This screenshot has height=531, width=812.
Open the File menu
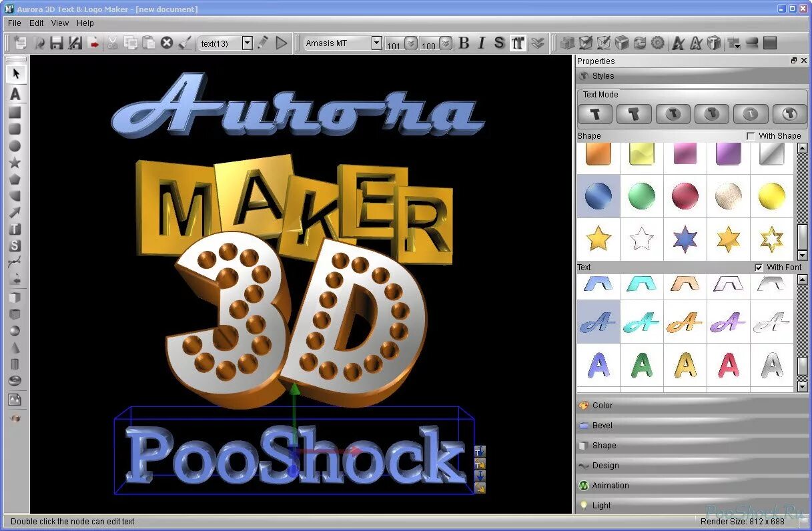coord(15,23)
